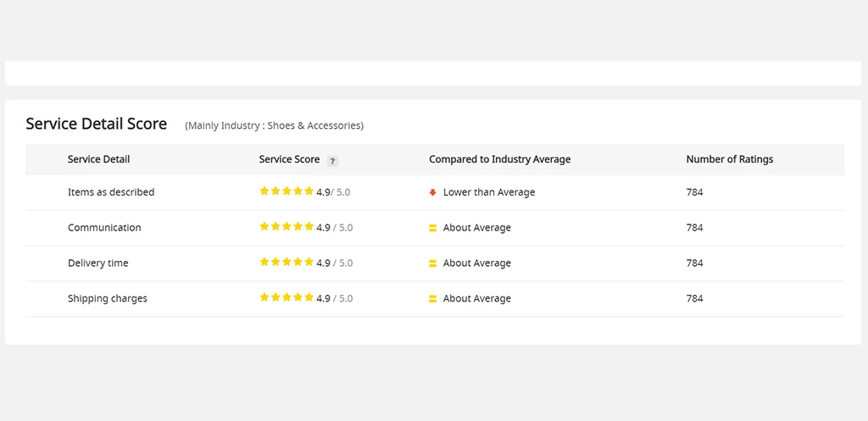Select the Communication row label
This screenshot has height=421, width=868.
[x=104, y=228]
